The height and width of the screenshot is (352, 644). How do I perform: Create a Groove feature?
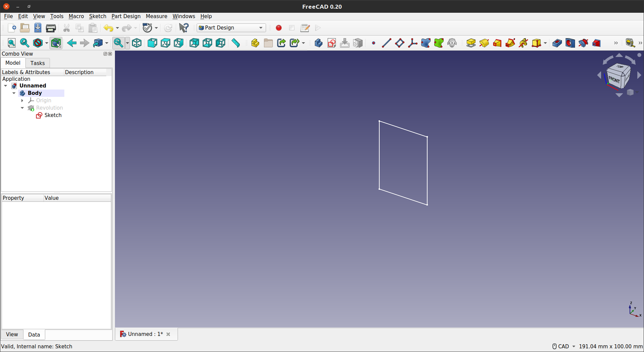(584, 43)
